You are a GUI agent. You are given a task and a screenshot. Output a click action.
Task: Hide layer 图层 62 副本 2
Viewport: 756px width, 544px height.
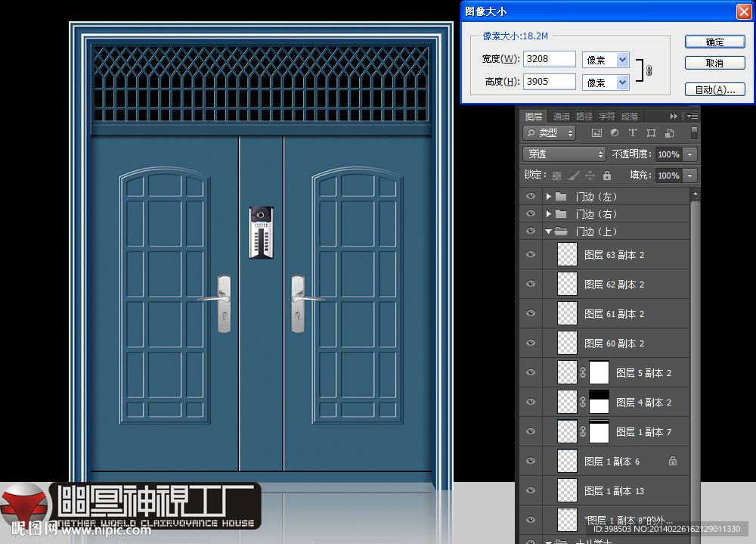(x=531, y=284)
